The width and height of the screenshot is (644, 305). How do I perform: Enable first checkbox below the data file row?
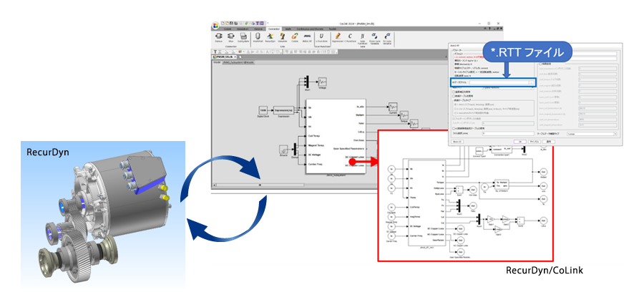(454, 92)
